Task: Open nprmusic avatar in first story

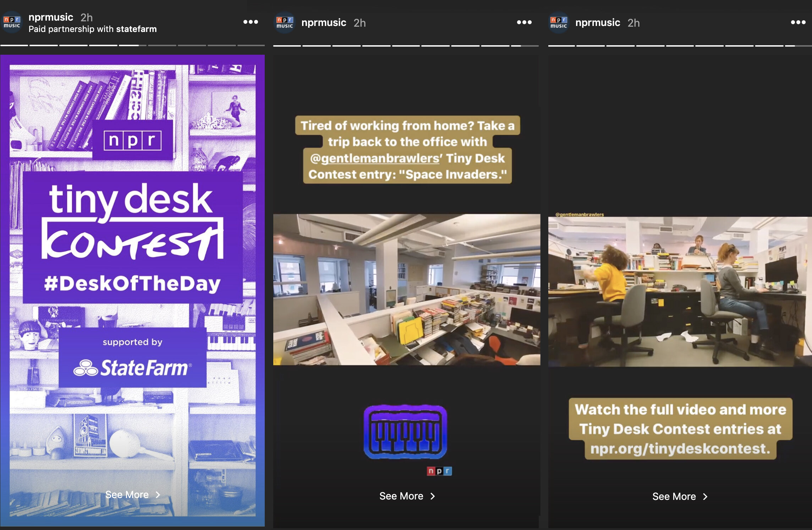Action: click(x=11, y=22)
